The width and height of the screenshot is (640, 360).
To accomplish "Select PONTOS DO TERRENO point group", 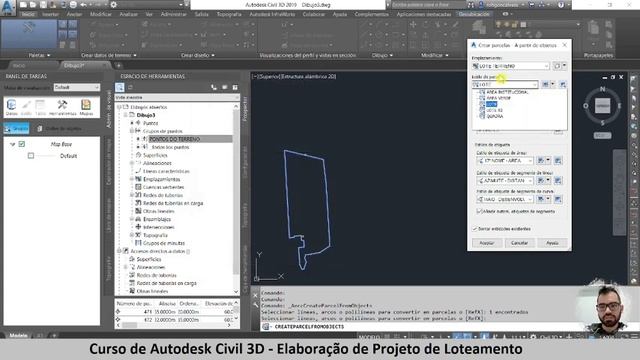I will (x=174, y=139).
